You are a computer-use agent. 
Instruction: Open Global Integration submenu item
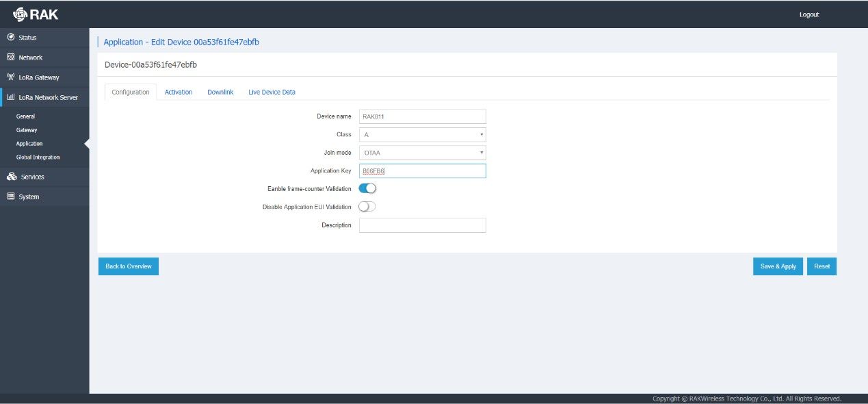click(x=38, y=157)
